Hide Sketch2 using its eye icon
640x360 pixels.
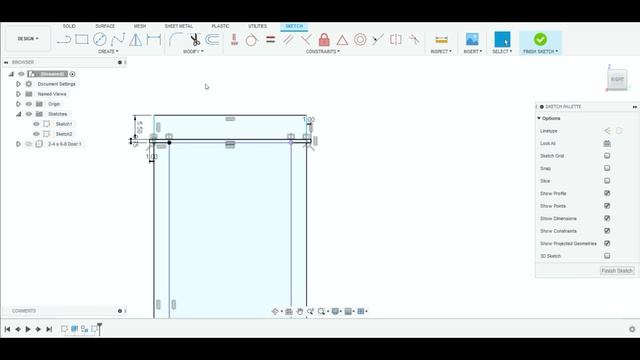(x=36, y=134)
